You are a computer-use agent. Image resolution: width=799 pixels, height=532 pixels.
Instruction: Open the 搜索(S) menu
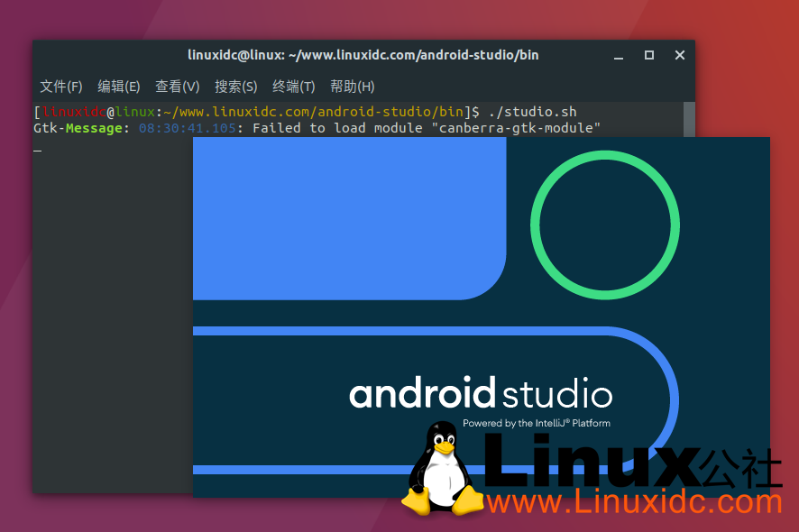[236, 87]
